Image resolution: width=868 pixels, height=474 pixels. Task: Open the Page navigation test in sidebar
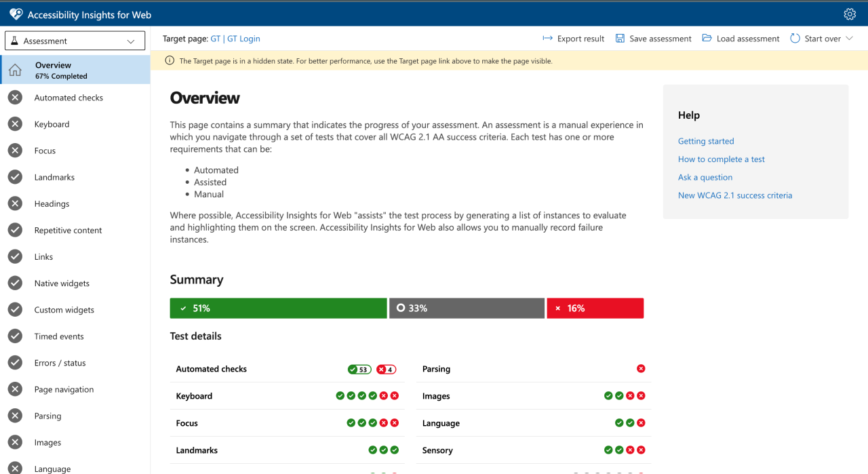tap(75, 389)
